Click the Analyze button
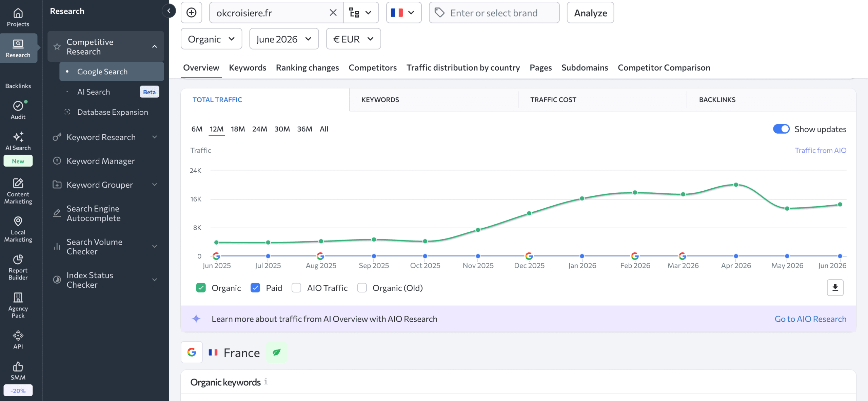 [590, 13]
